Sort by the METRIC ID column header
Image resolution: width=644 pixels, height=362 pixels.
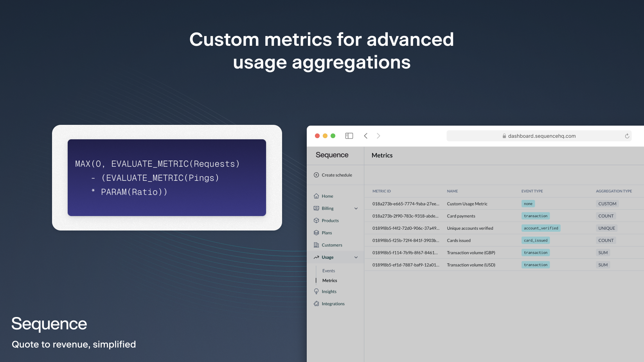point(381,191)
